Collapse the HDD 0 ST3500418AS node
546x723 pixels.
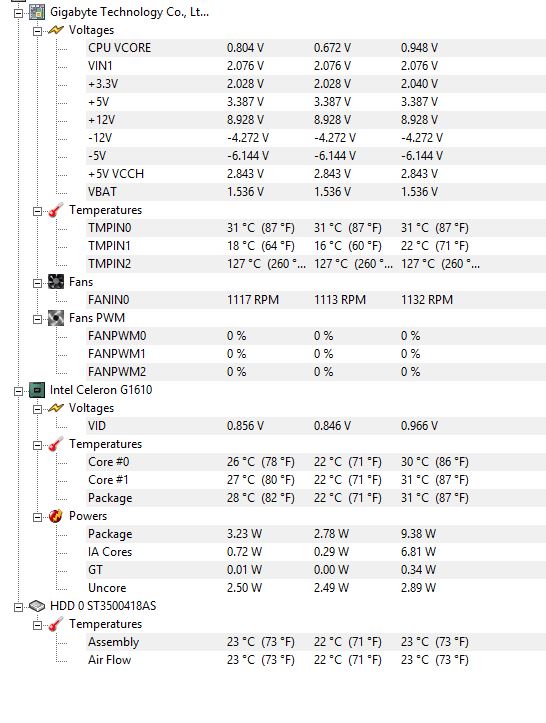pyautogui.click(x=18, y=607)
